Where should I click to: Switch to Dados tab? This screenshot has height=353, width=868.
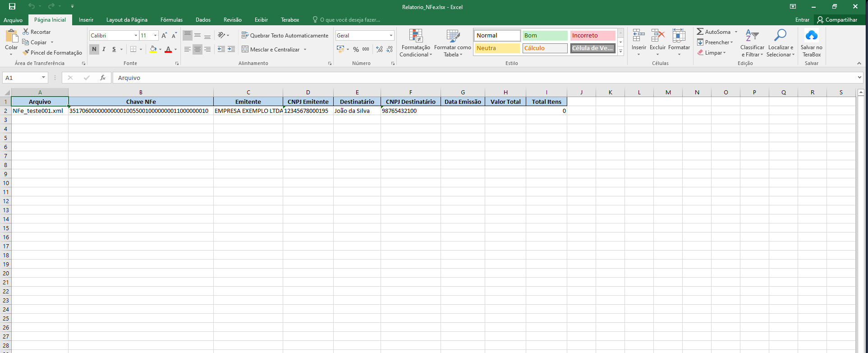click(203, 20)
